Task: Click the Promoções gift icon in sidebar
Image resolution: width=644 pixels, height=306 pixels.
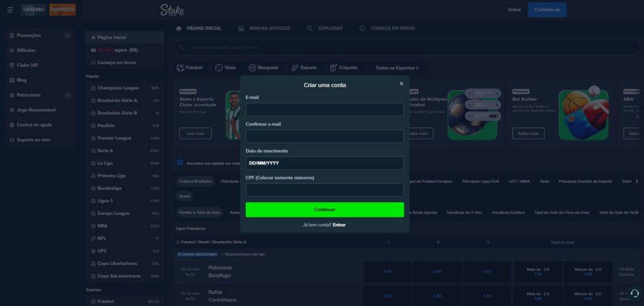Action: 12,36
